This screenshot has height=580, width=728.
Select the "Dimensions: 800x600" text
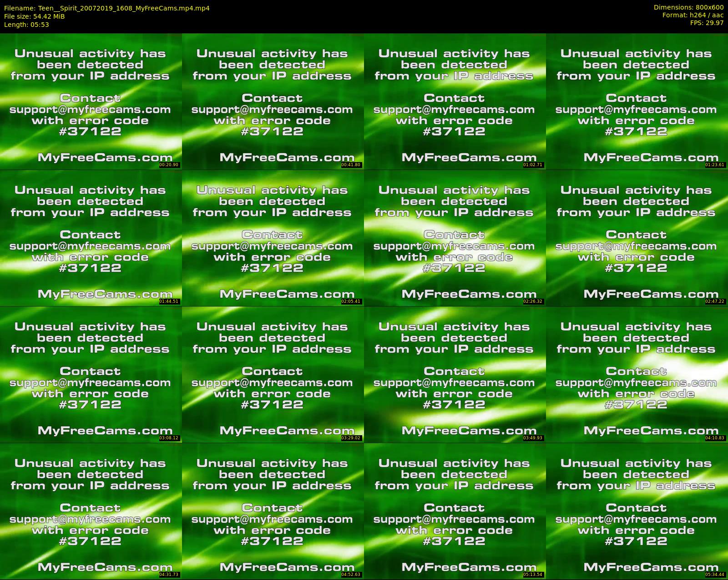click(688, 7)
